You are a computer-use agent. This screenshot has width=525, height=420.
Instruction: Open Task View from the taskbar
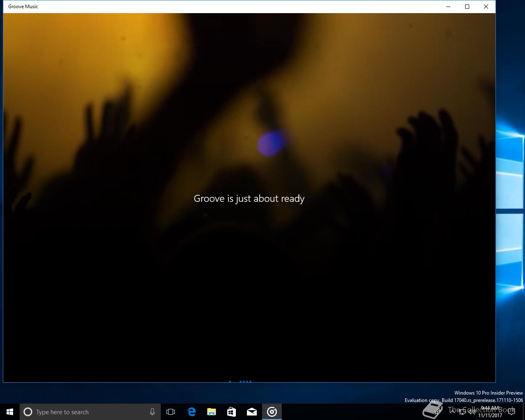(171, 412)
